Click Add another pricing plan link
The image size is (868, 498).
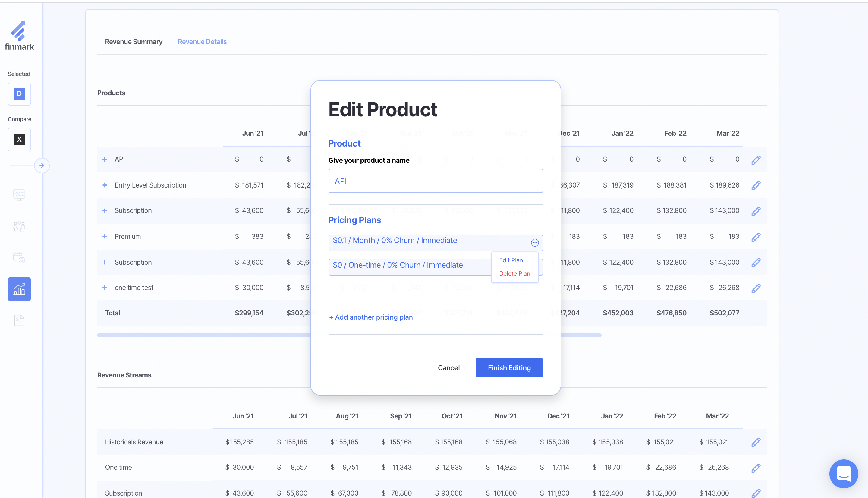pos(371,317)
